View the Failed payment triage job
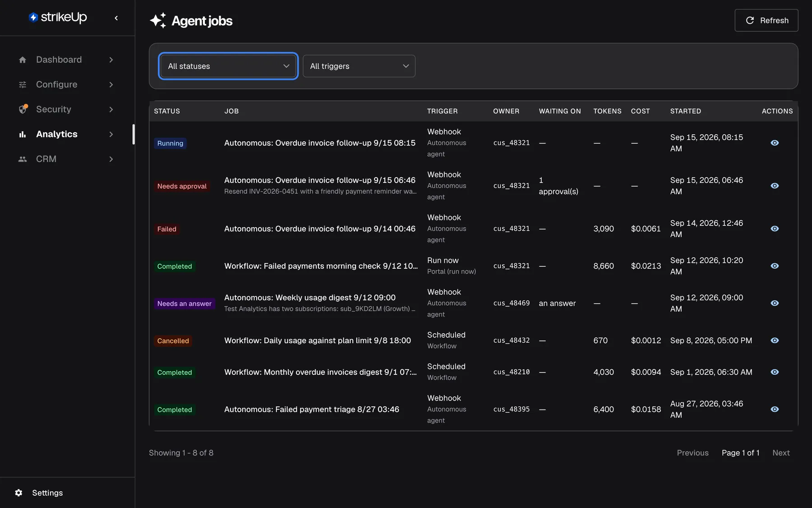 (775, 409)
